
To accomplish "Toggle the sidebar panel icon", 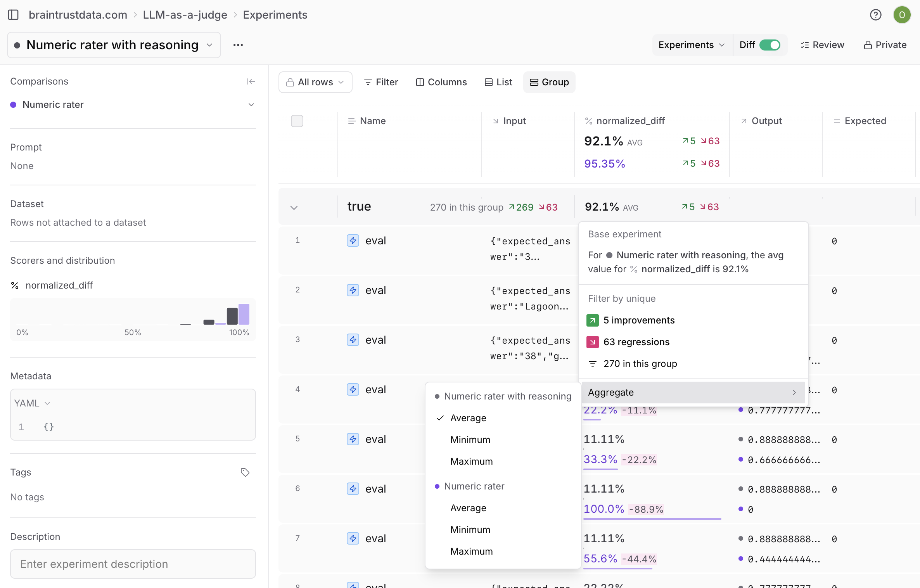I will [x=13, y=15].
